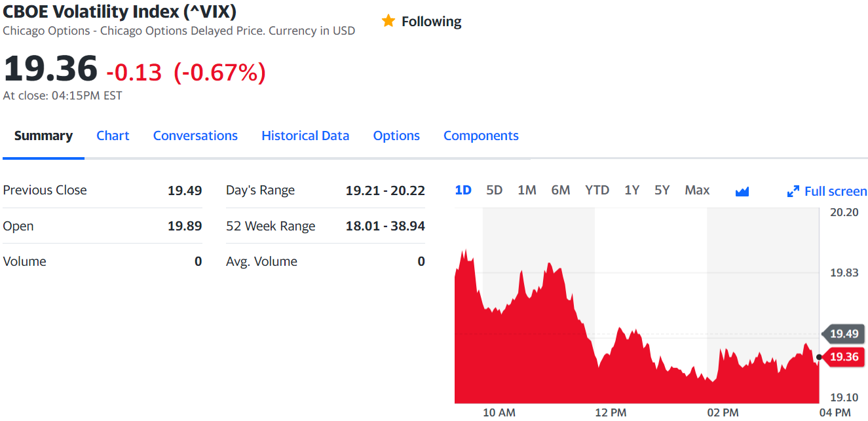
Task: Click the CBOE Volatility Index (^VIX) title
Action: tap(120, 11)
